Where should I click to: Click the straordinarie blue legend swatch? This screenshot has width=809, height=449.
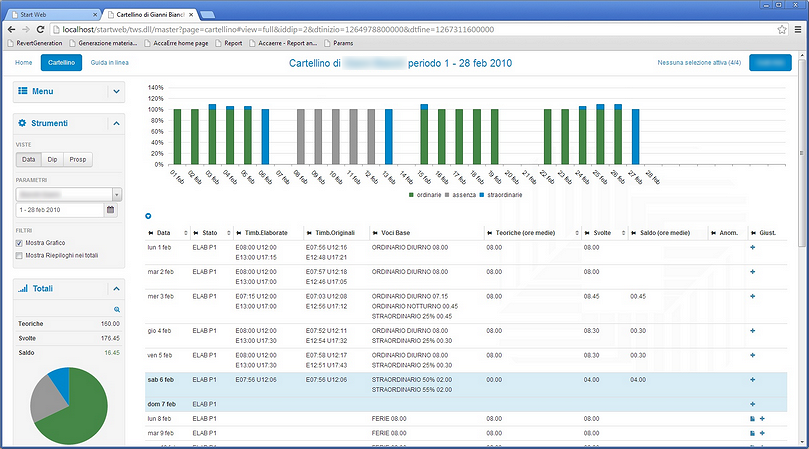482,195
